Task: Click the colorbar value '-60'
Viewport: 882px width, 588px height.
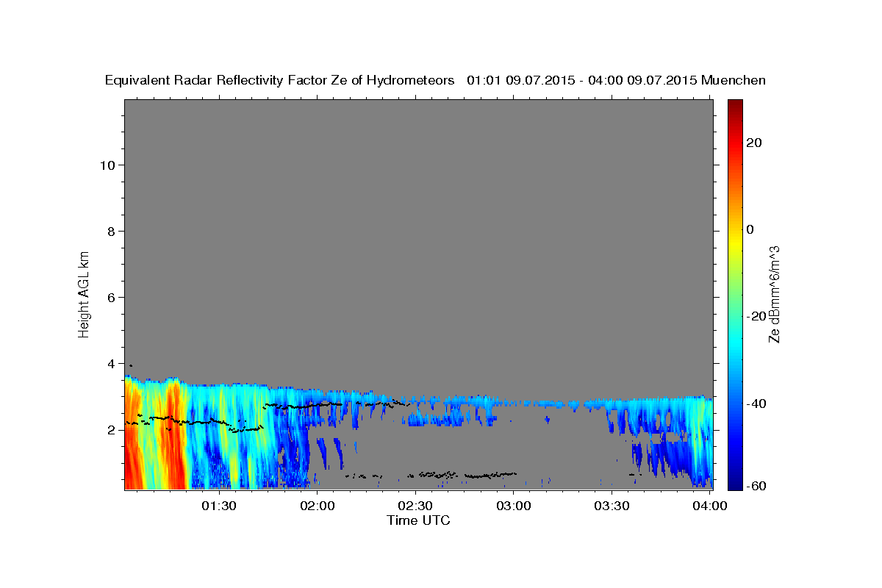Action: [x=757, y=486]
